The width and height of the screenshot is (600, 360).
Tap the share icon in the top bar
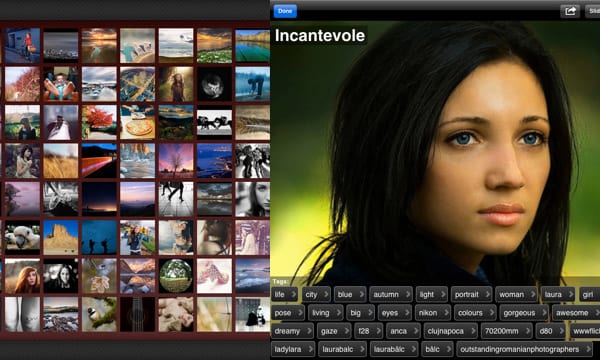pos(570,11)
